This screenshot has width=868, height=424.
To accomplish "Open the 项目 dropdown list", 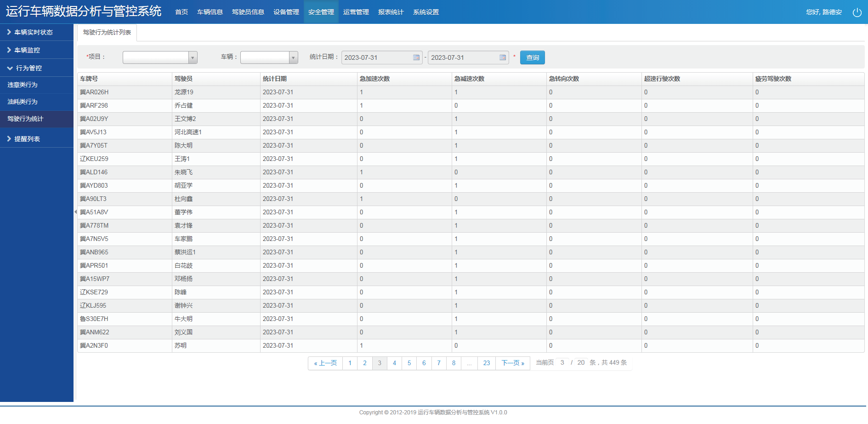I will (193, 57).
